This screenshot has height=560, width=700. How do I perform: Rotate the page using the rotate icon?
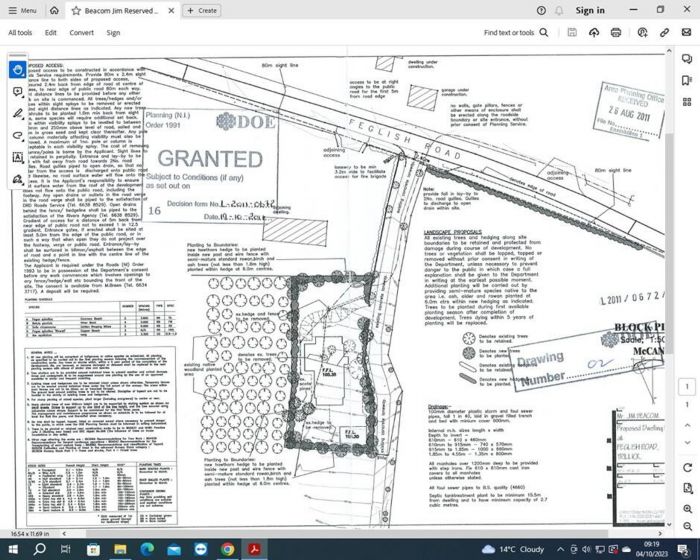pos(688,469)
